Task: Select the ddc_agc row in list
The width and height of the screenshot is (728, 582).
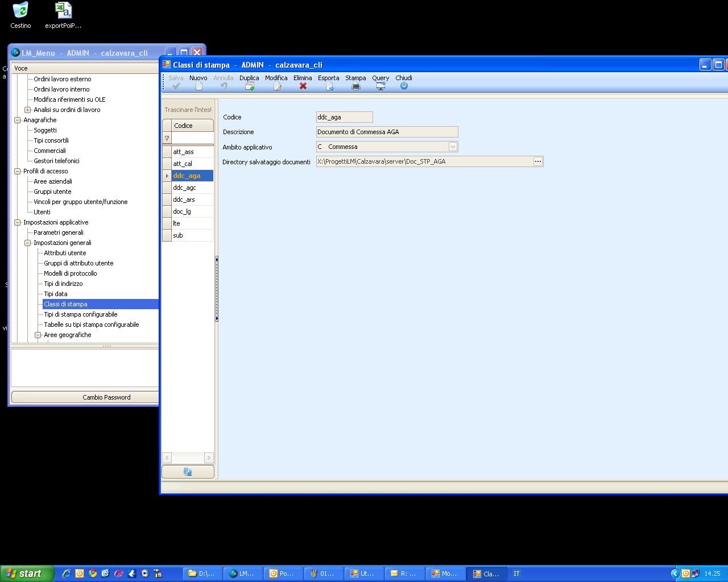Action: [x=185, y=188]
